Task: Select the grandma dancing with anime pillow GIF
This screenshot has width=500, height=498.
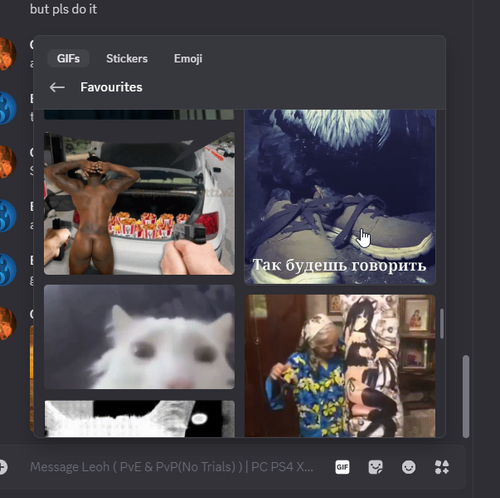Action: pos(340,366)
